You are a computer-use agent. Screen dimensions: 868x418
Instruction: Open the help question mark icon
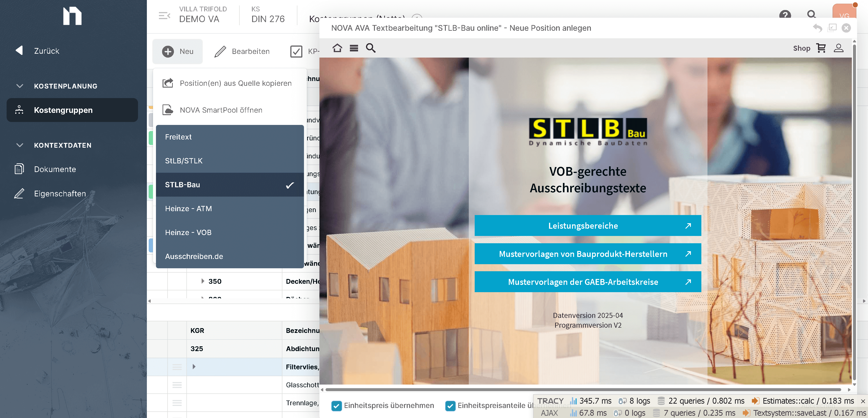[785, 15]
